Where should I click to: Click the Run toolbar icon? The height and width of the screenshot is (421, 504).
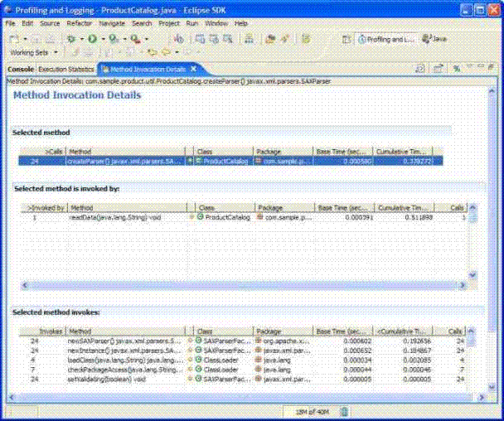[x=91, y=38]
